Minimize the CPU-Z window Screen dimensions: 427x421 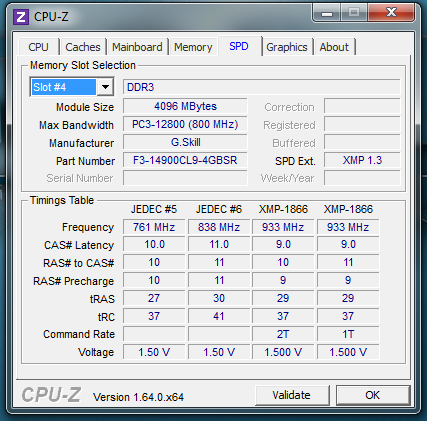point(327,13)
